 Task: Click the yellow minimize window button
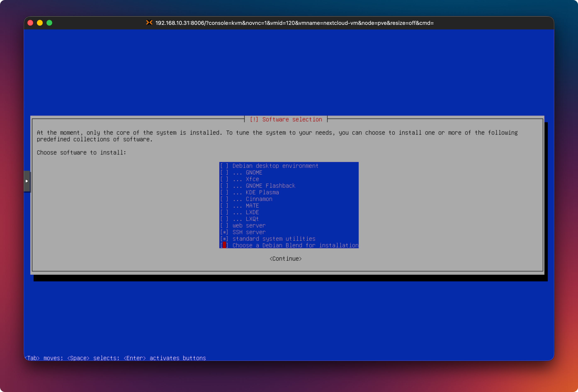pos(40,23)
